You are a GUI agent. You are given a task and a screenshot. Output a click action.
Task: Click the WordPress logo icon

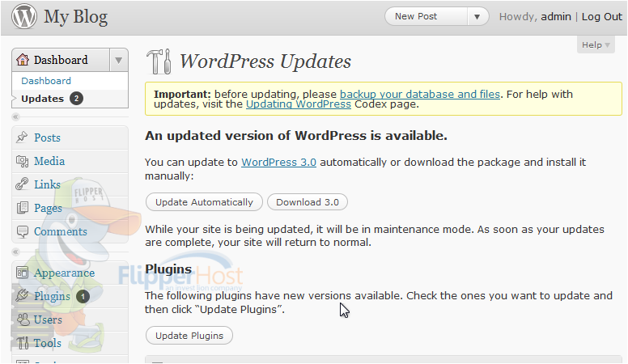[x=24, y=16]
